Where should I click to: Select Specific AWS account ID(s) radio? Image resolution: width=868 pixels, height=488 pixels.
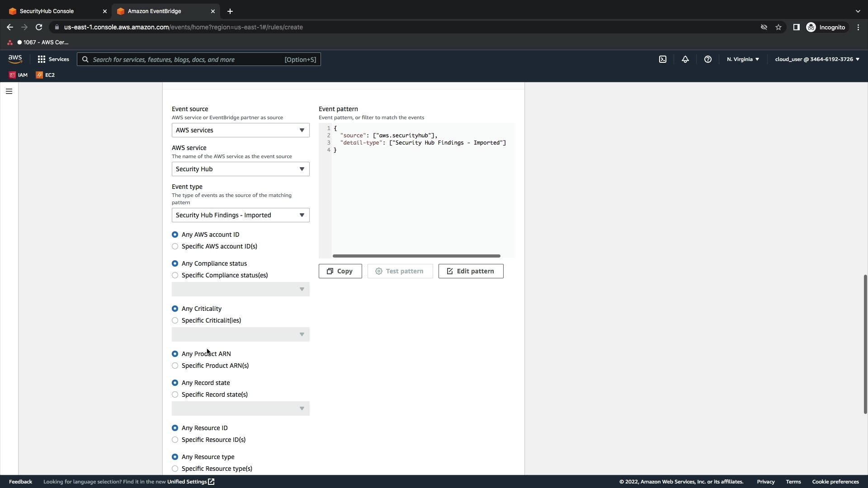(x=175, y=246)
